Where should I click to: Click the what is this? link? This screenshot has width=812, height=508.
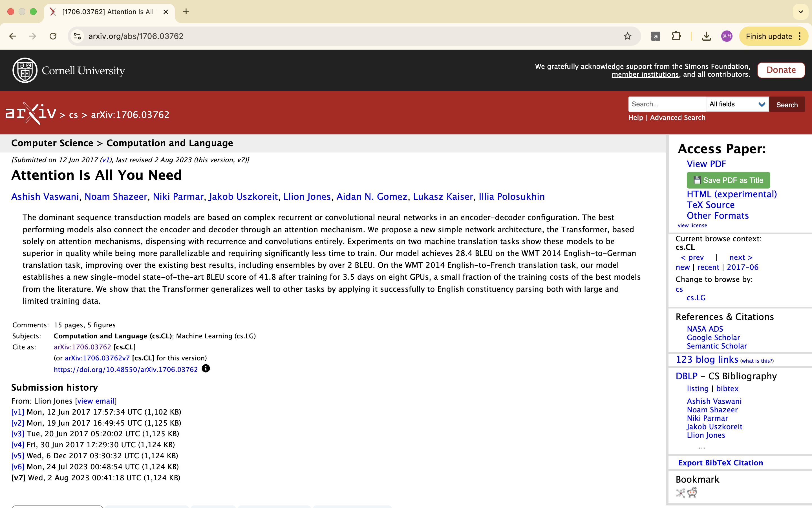[757, 361]
